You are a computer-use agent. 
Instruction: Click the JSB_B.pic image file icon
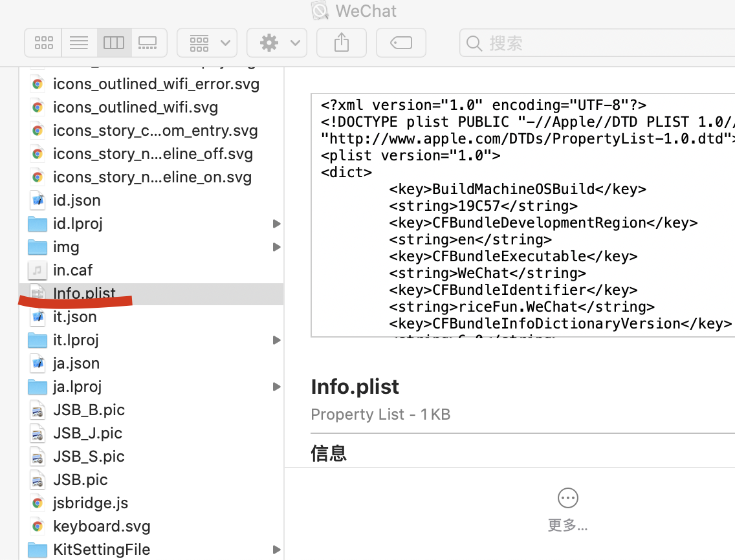(x=38, y=410)
